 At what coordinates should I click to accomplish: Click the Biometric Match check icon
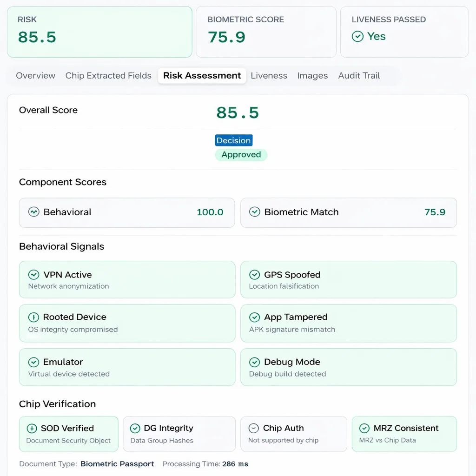tap(255, 212)
